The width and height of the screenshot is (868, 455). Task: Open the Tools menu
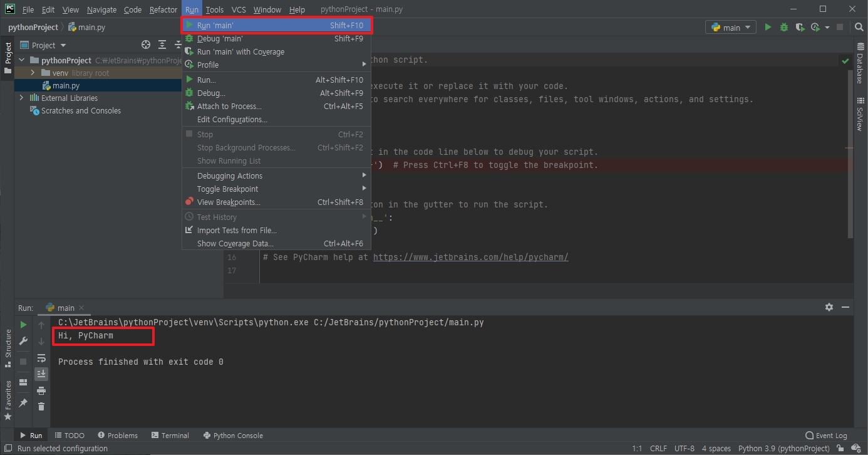[x=214, y=9]
